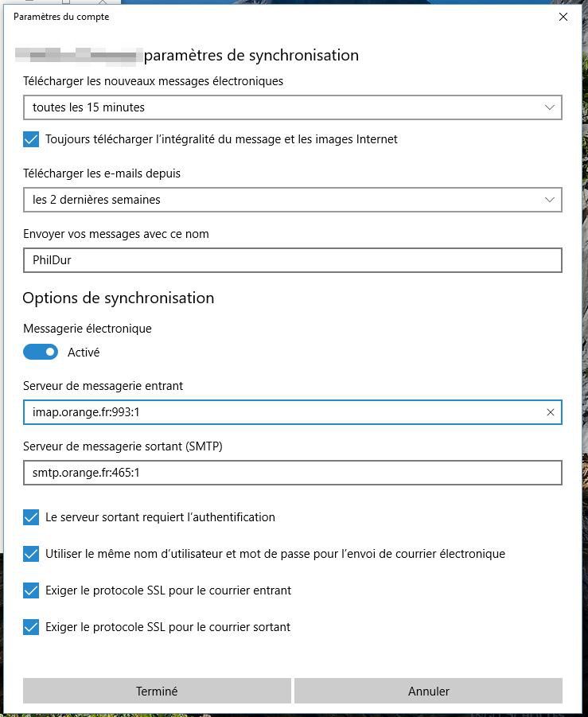
Task: Disable SSL requirement for incoming mail
Action: pyautogui.click(x=31, y=590)
